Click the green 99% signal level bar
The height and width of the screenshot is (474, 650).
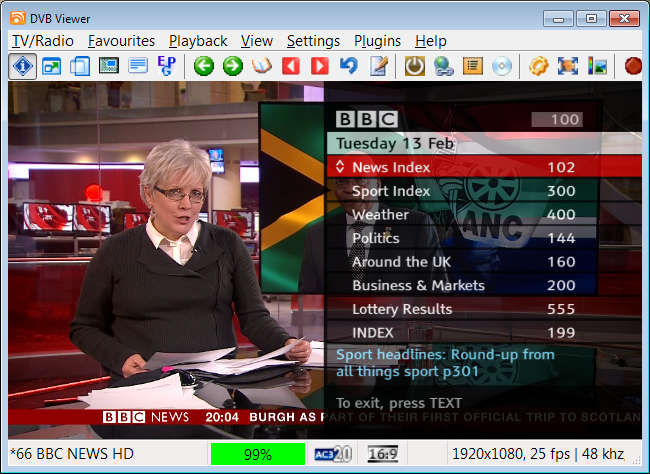pyautogui.click(x=258, y=454)
